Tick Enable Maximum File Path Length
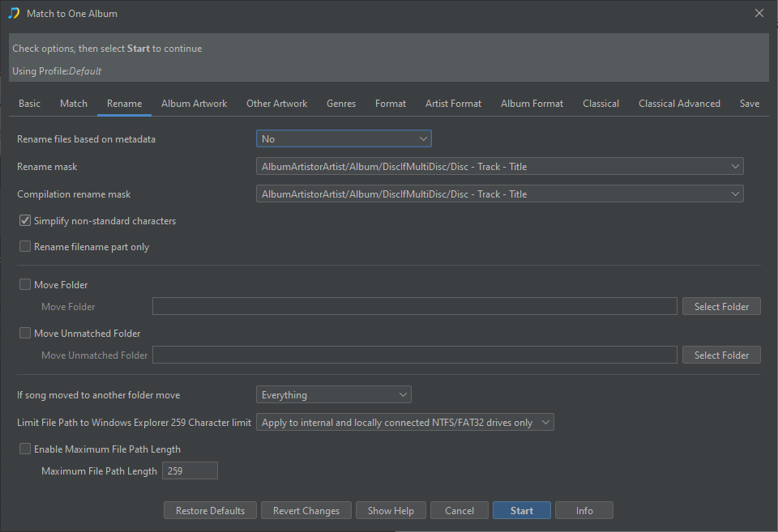 [25, 449]
